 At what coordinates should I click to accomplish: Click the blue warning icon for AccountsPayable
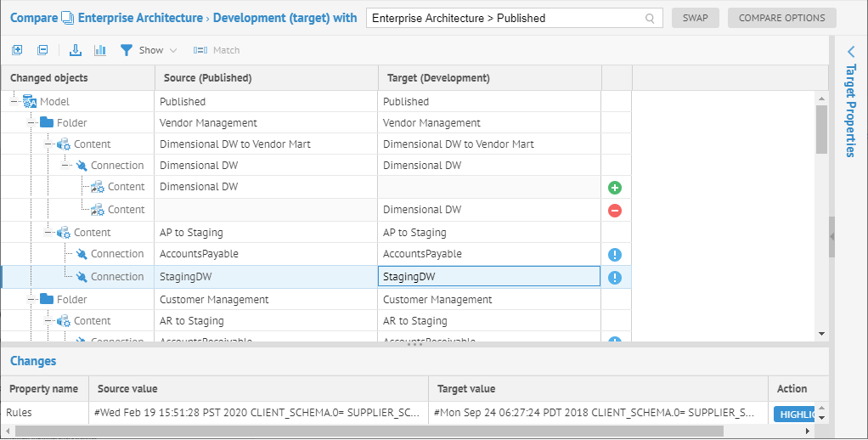[x=615, y=254]
